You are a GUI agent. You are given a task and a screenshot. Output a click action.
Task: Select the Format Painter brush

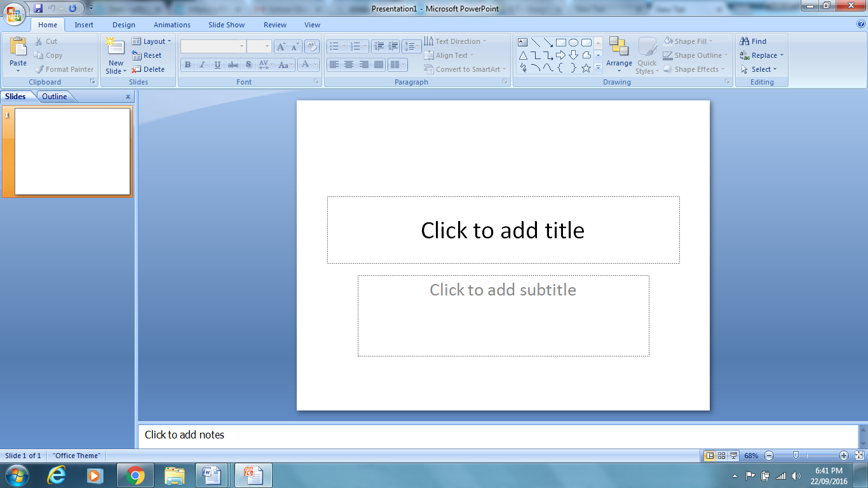39,69
